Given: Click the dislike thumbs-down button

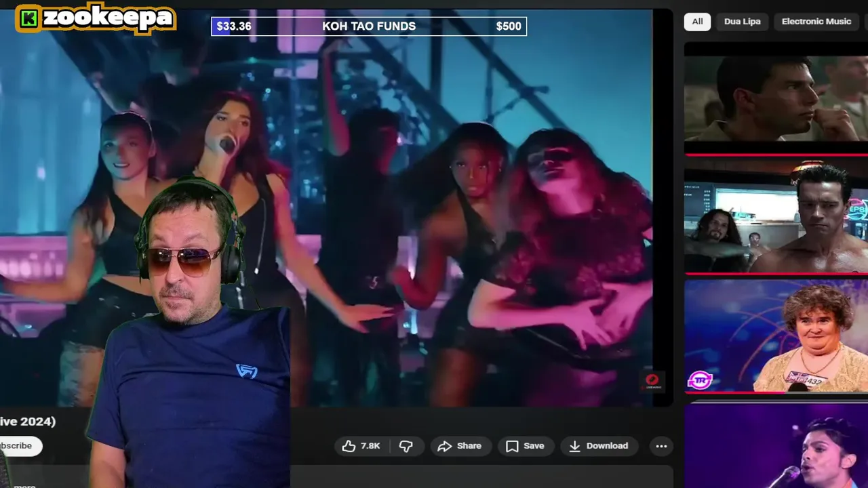Looking at the screenshot, I should (x=406, y=446).
